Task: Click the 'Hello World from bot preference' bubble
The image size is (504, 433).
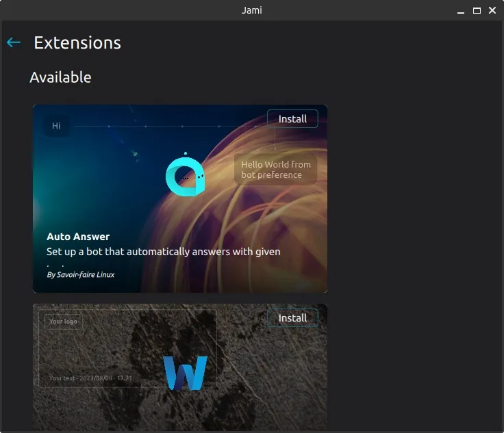Action: pos(275,170)
